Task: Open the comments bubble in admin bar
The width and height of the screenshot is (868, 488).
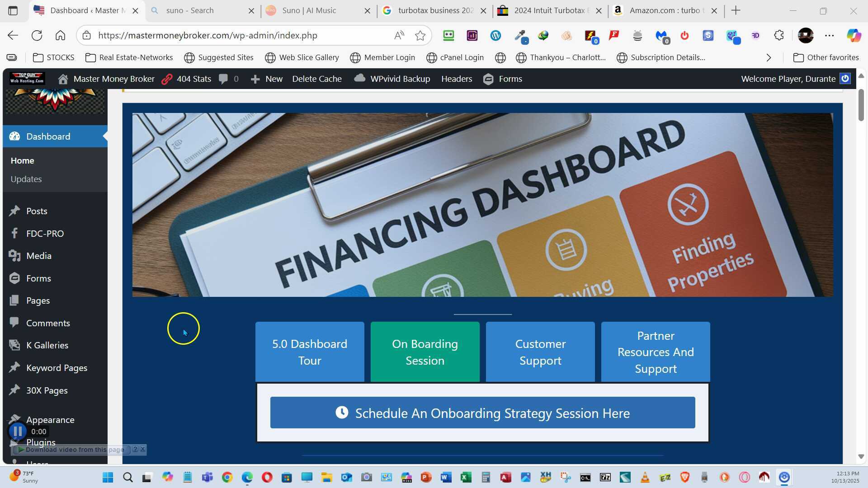Action: (223, 79)
